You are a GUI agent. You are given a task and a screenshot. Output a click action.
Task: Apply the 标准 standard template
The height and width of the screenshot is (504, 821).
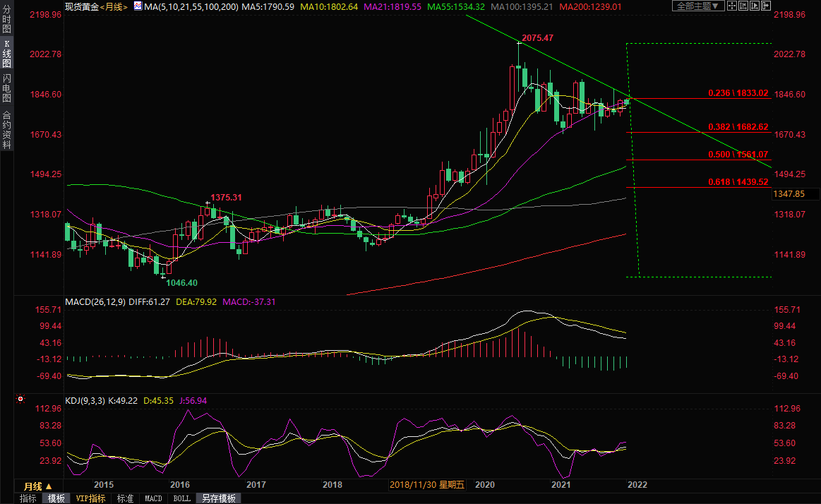[125, 498]
